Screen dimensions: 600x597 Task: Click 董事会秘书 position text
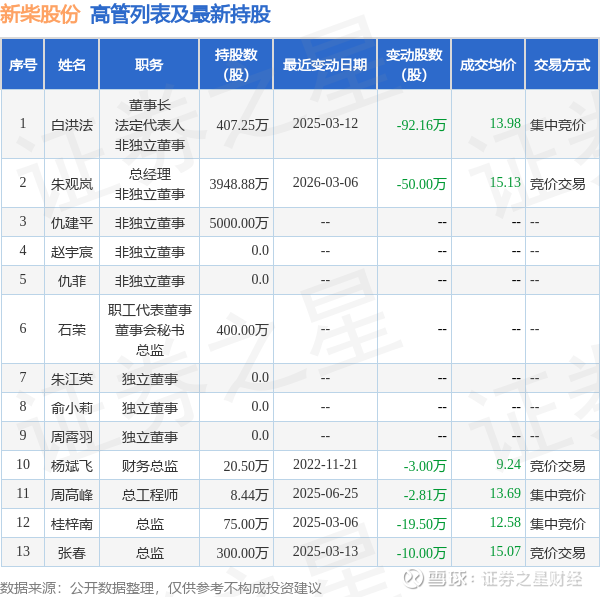[150, 330]
